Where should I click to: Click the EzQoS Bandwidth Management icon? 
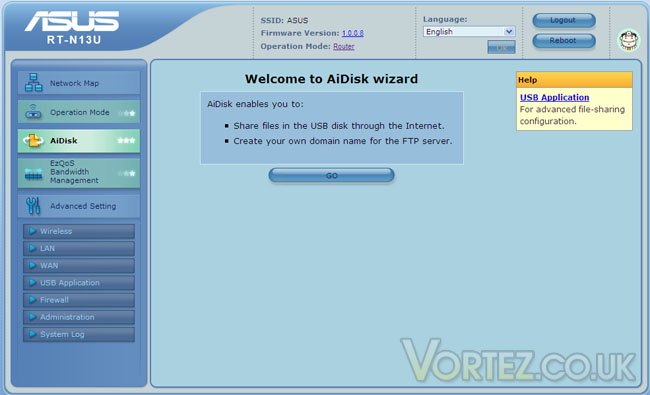click(33, 174)
